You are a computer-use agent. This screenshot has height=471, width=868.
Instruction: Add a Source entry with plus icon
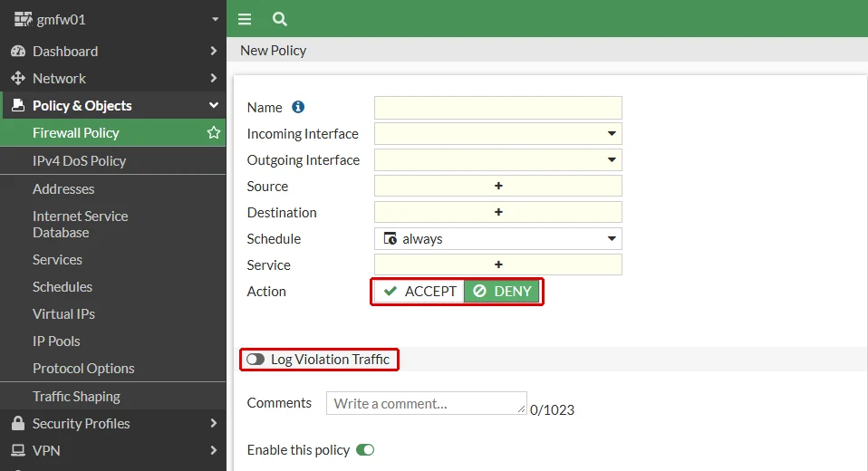click(498, 186)
